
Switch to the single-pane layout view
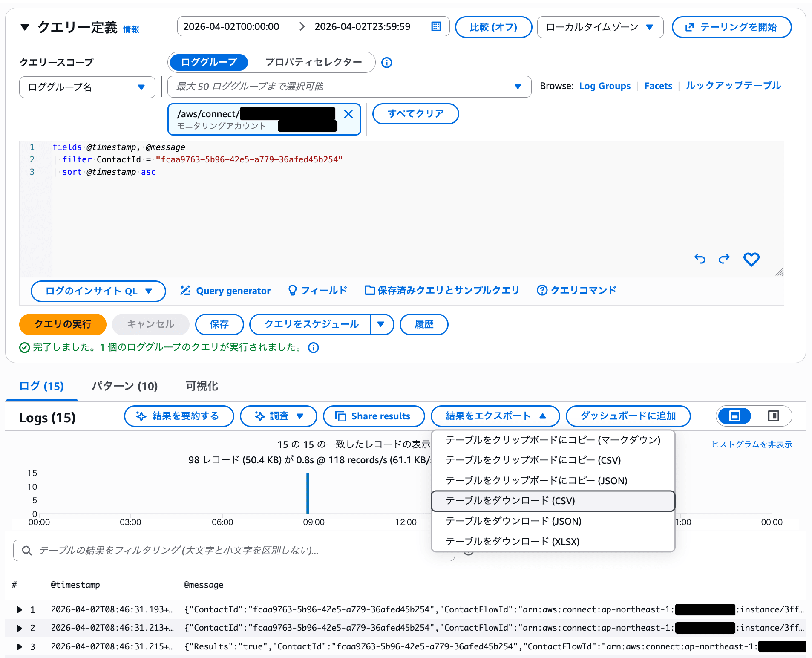click(734, 416)
